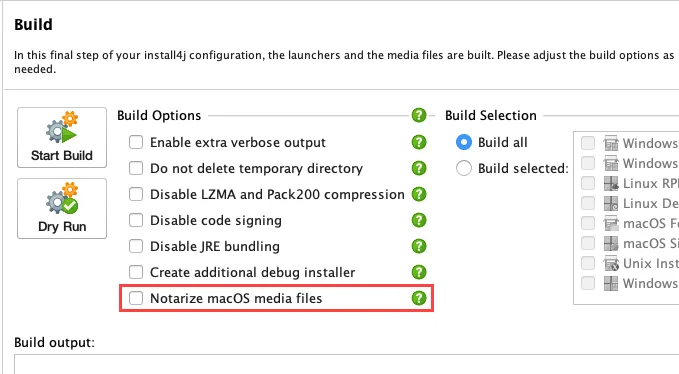This screenshot has height=374, width=679.
Task: Check Do not delete temporary directory
Action: [136, 168]
